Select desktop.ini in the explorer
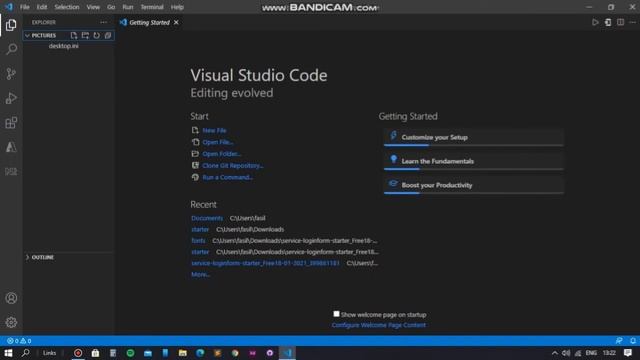Screen dimensions: 640x360 (x=64, y=46)
